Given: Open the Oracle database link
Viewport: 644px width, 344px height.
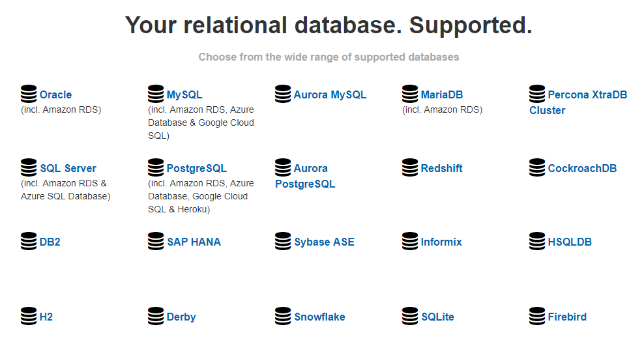Looking at the screenshot, I should [x=55, y=95].
